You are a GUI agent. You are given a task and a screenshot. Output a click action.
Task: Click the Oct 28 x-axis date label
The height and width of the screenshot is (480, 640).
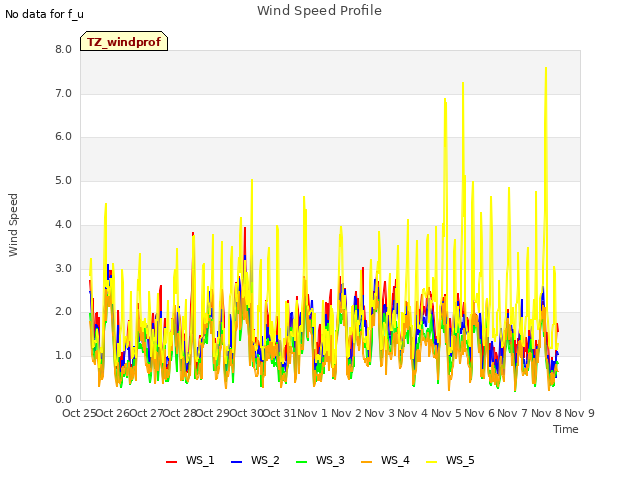click(x=180, y=413)
